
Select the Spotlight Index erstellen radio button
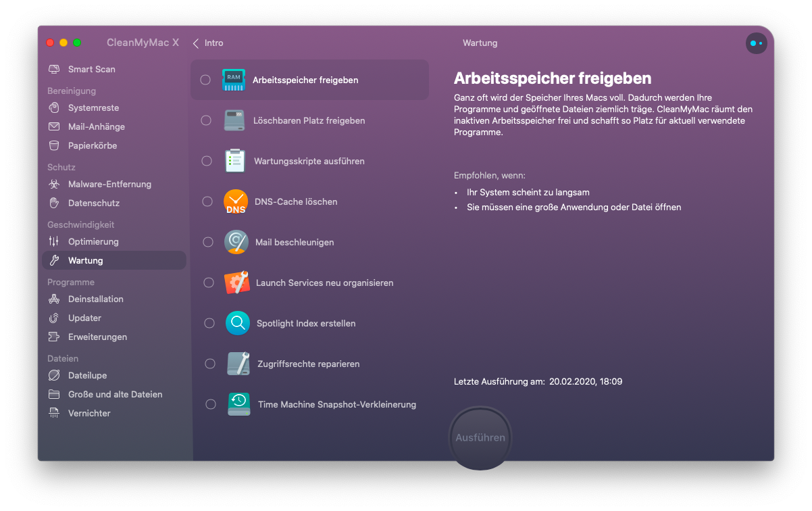coord(209,323)
